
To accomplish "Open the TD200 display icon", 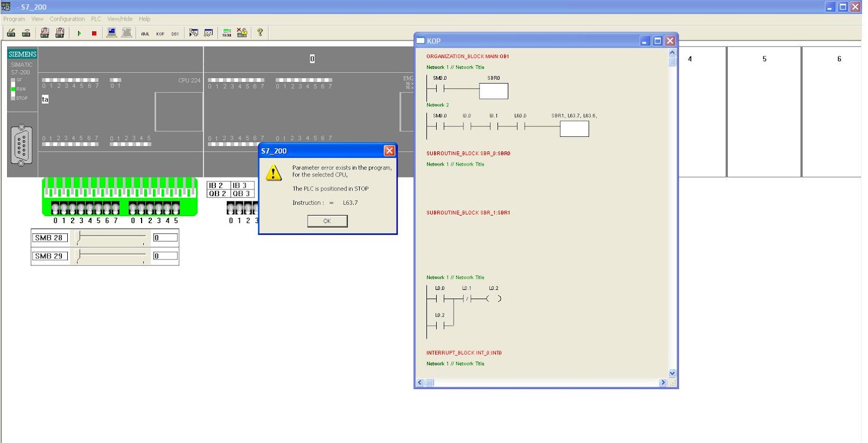I will [x=227, y=33].
